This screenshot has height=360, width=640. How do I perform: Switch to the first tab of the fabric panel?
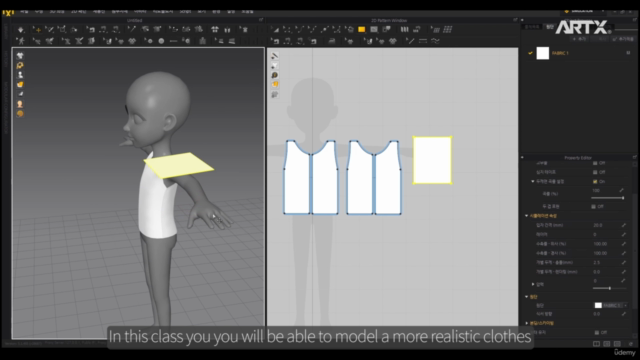click(x=532, y=27)
